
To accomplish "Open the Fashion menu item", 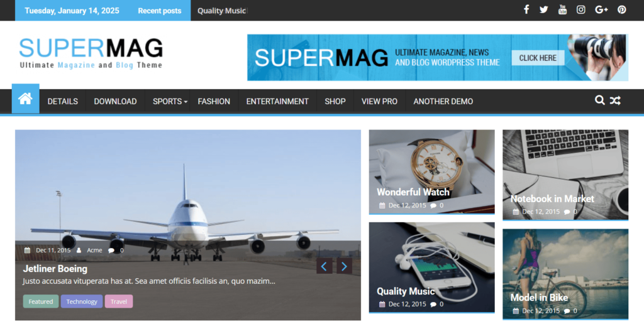I will coord(214,101).
